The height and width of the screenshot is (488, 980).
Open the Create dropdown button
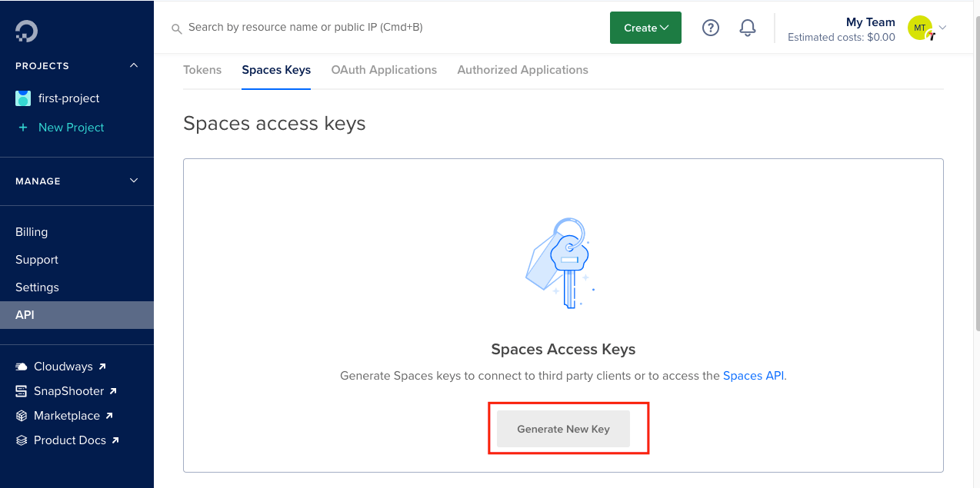tap(645, 28)
